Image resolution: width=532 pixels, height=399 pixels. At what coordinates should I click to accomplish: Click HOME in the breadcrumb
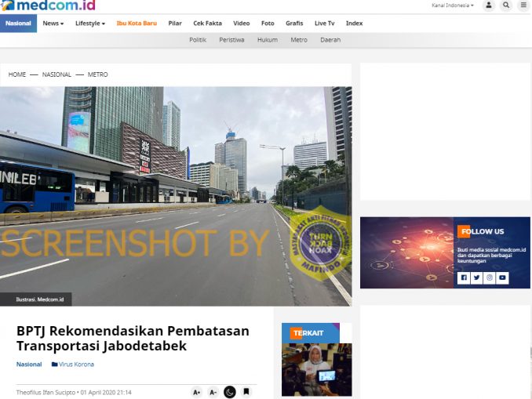[17, 74]
